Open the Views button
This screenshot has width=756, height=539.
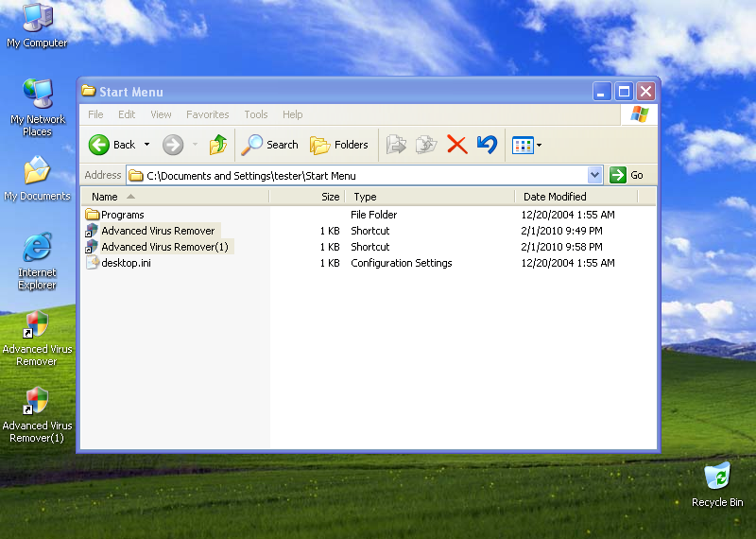(x=523, y=145)
